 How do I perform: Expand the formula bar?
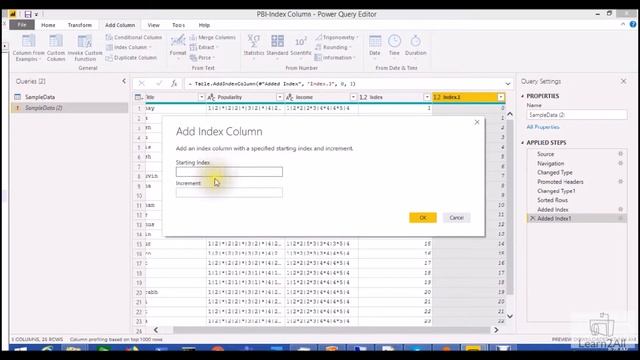(x=508, y=84)
